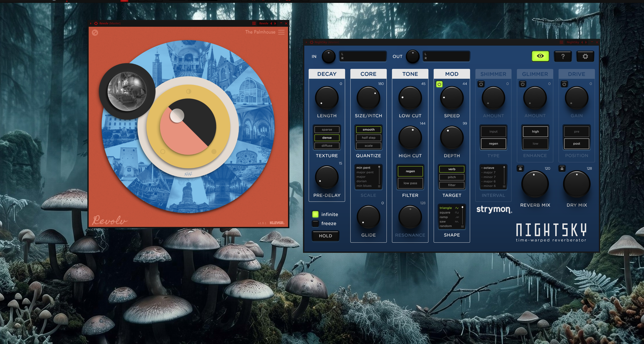Select the low pass filter button

[410, 183]
